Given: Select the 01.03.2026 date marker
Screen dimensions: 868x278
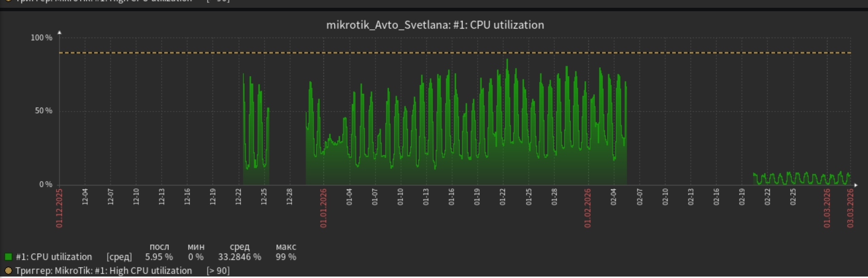Looking at the screenshot, I should [x=827, y=208].
